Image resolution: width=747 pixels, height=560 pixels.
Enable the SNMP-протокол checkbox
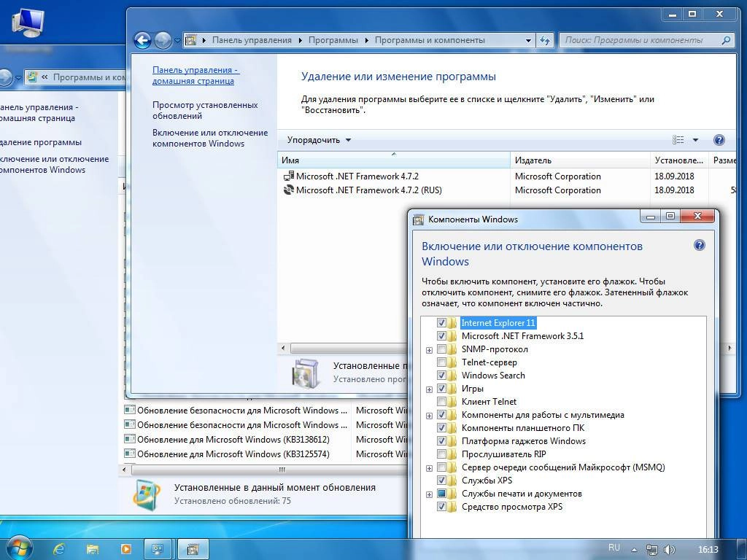[441, 349]
